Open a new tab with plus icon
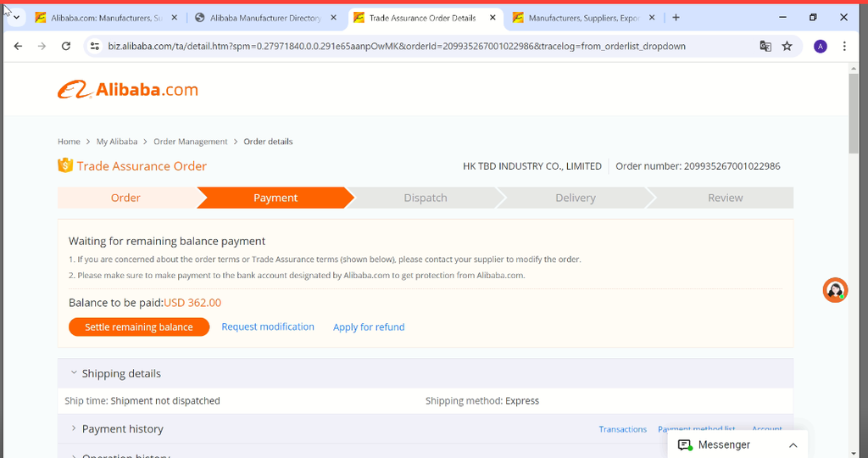 click(676, 17)
